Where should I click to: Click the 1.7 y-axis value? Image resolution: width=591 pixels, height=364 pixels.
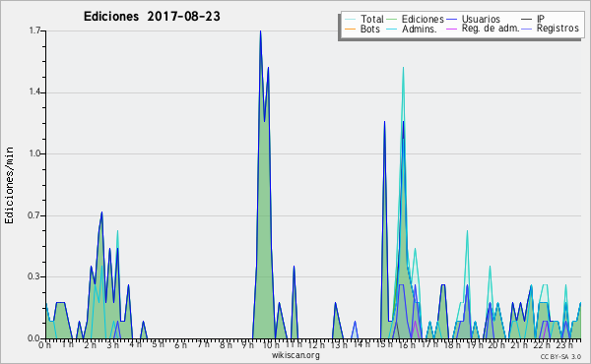pyautogui.click(x=34, y=30)
